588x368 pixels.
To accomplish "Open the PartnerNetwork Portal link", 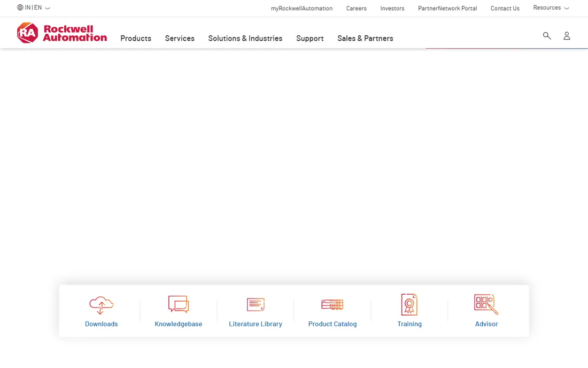I will pos(447,8).
